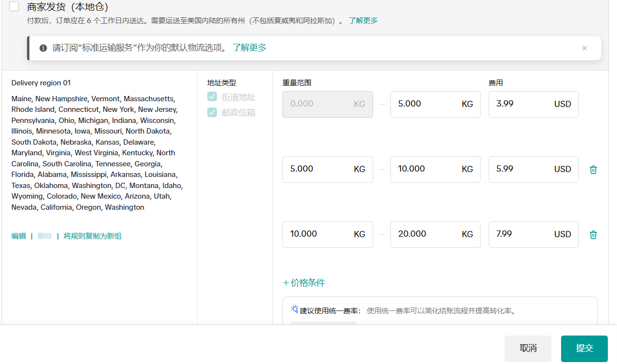
Task: Dismiss the standard shipping service notice
Action: tap(584, 48)
